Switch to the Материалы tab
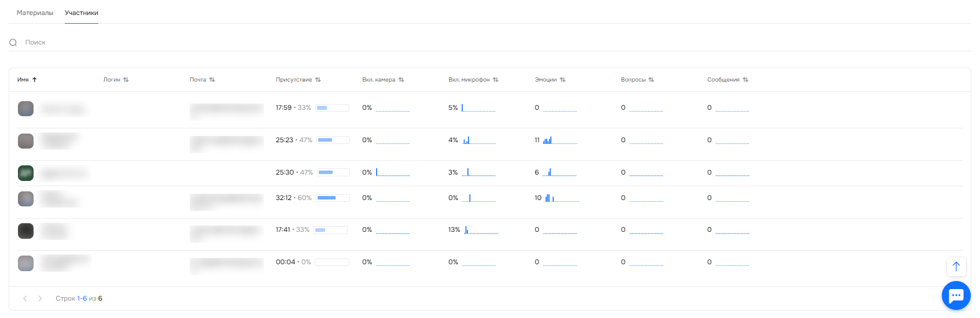The height and width of the screenshot is (318, 980). [35, 13]
